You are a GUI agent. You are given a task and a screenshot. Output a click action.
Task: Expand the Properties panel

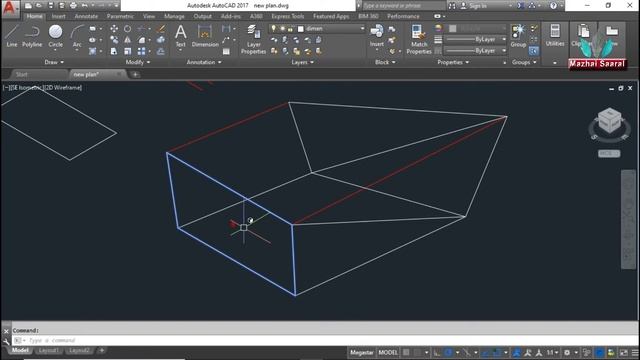pos(453,62)
